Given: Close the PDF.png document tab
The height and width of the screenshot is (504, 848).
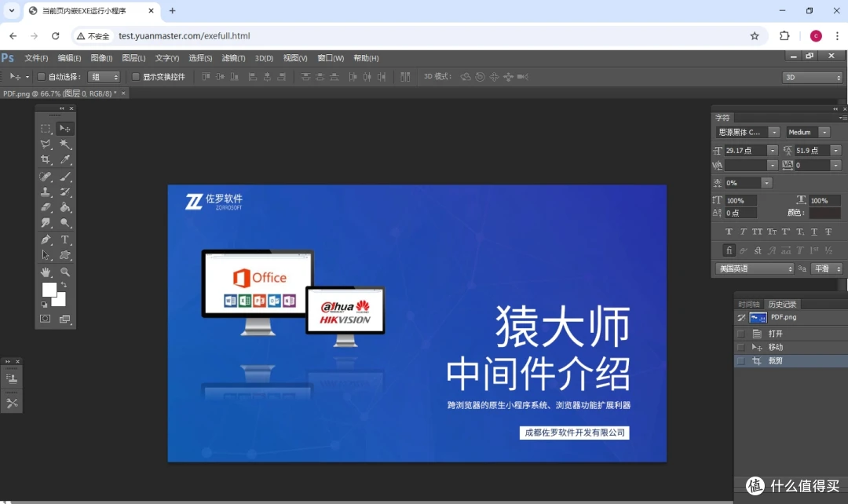Looking at the screenshot, I should pyautogui.click(x=123, y=93).
